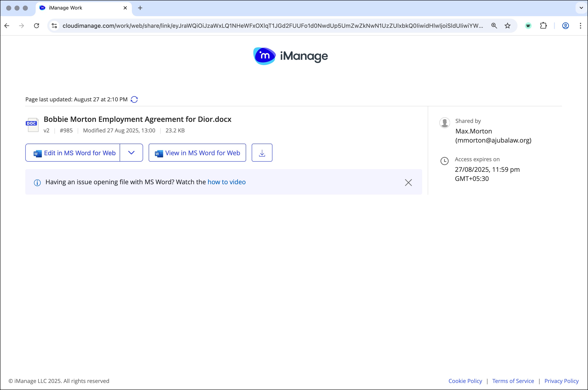The height and width of the screenshot is (390, 588).
Task: Click the DOC file type icon
Action: [32, 125]
